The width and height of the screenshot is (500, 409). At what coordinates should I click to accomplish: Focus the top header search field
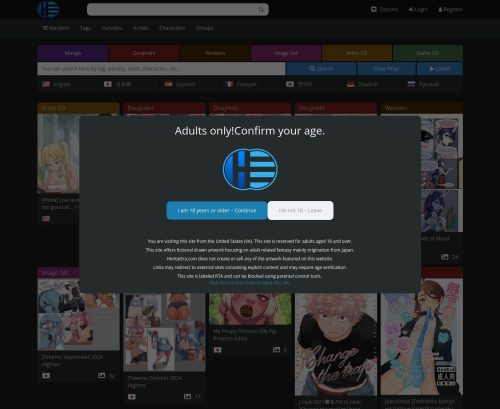tap(178, 9)
